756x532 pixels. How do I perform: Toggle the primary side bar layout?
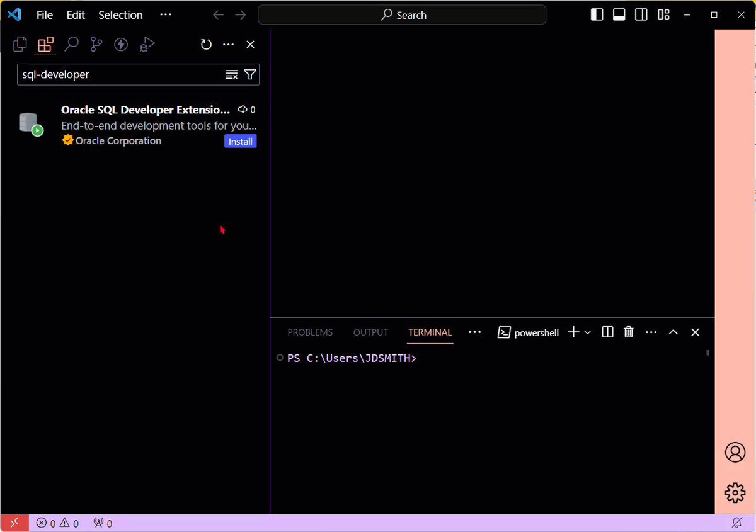pos(597,15)
